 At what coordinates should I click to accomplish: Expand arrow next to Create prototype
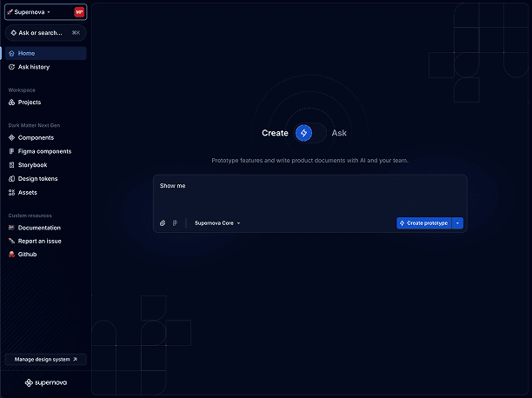tap(458, 223)
